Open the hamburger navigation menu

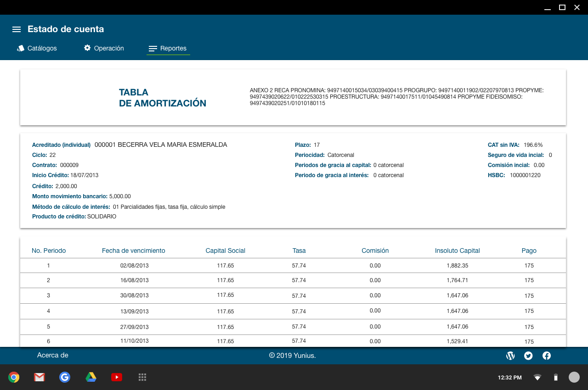17,29
